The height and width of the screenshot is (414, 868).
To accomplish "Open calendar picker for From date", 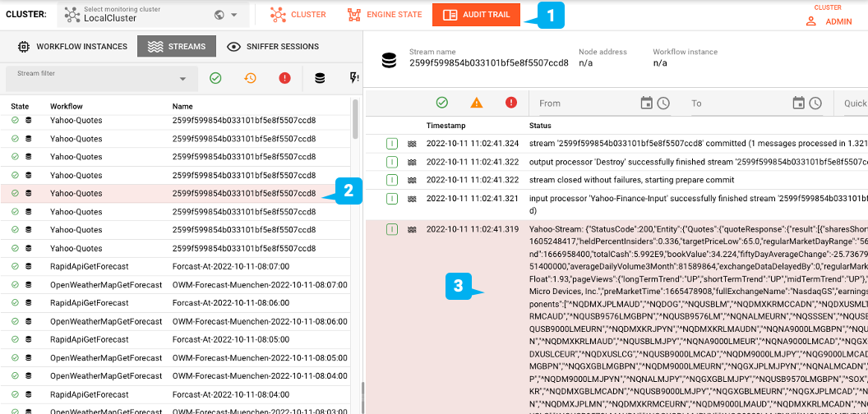I will tap(646, 103).
